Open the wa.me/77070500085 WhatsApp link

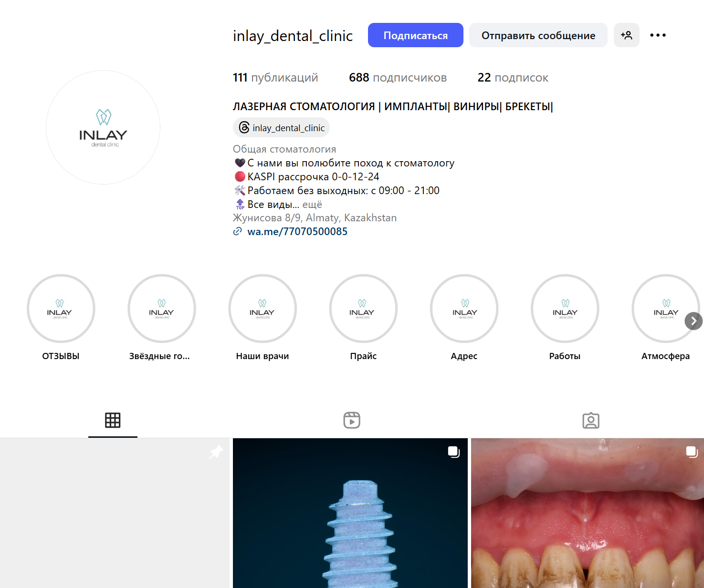[x=297, y=232]
